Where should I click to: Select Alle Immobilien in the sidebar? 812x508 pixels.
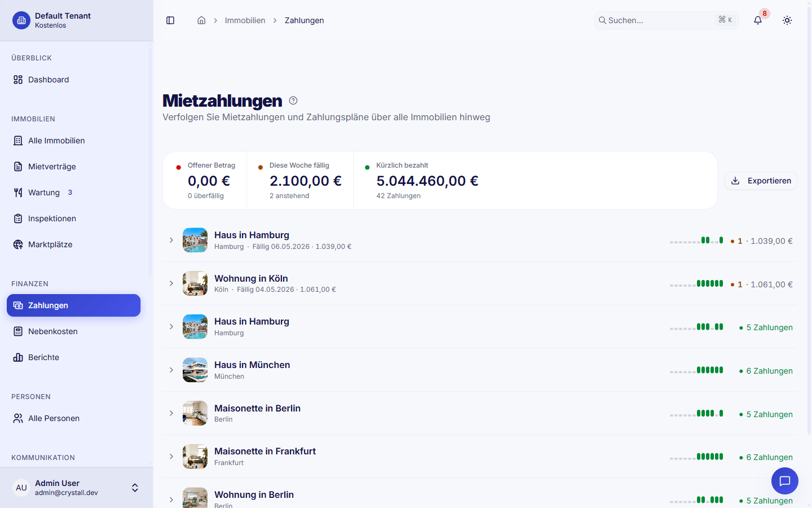(73, 141)
